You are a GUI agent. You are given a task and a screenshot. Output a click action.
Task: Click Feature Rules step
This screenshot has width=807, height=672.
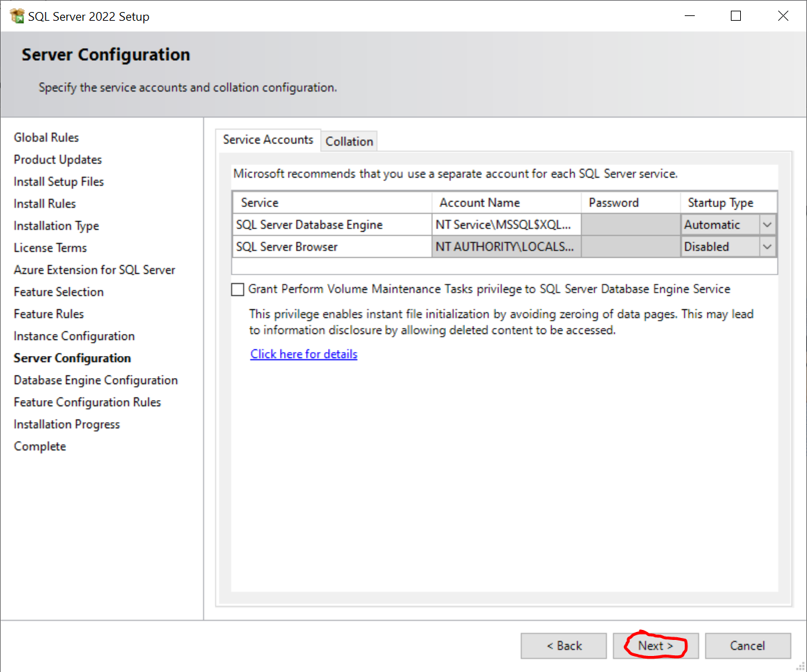(x=49, y=314)
